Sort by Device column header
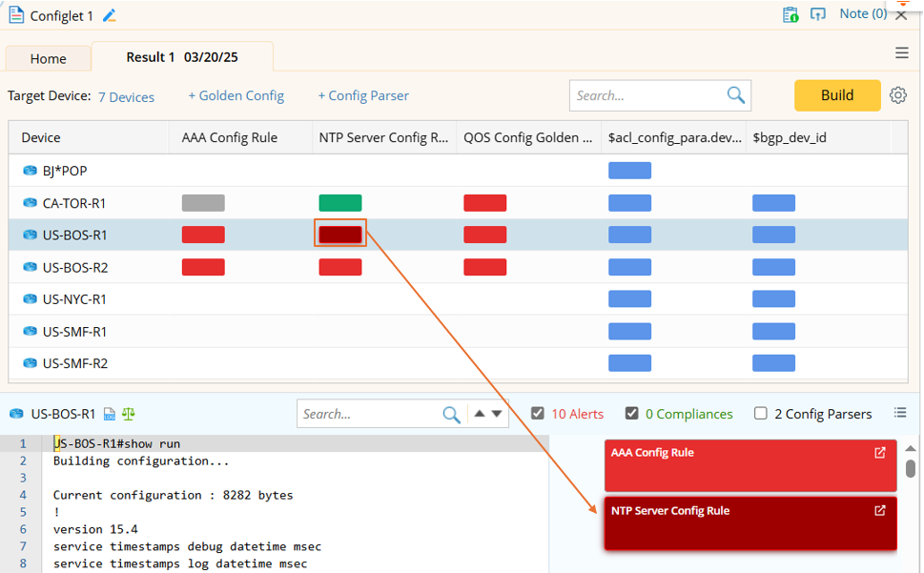The image size is (924, 573). (89, 137)
